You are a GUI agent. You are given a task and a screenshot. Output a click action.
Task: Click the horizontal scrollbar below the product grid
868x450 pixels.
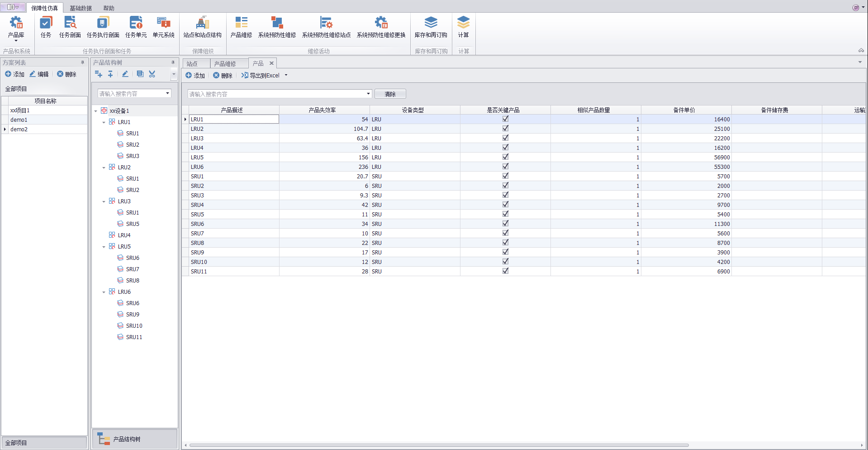tap(439, 445)
